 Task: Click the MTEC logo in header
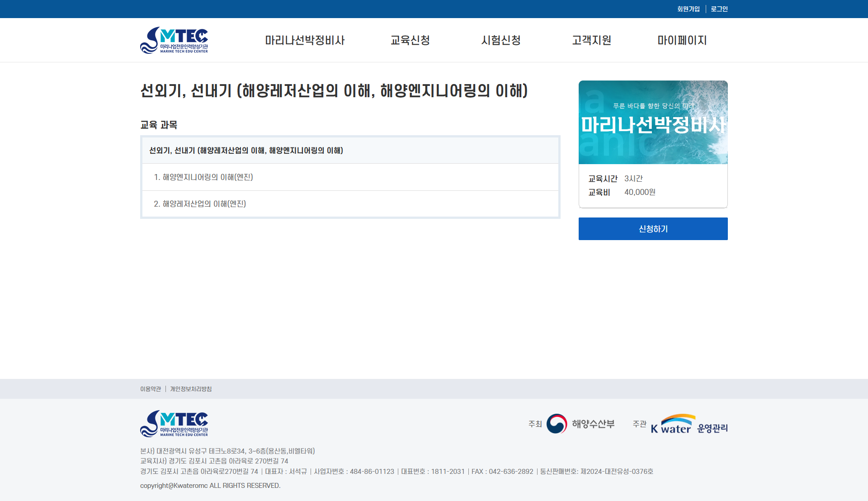point(174,40)
